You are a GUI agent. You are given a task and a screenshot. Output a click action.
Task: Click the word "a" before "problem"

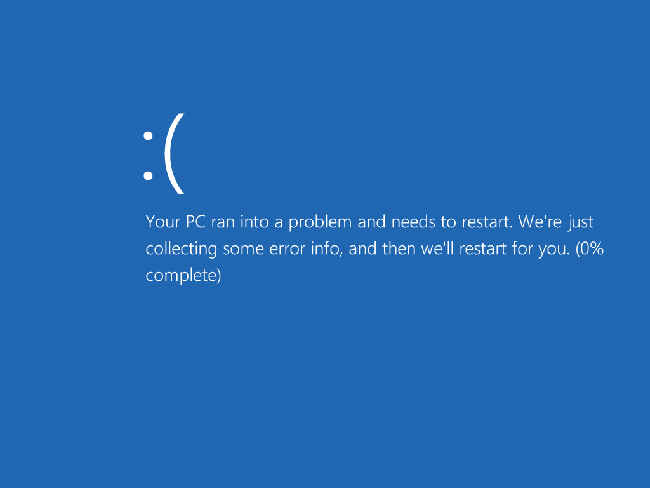point(278,223)
